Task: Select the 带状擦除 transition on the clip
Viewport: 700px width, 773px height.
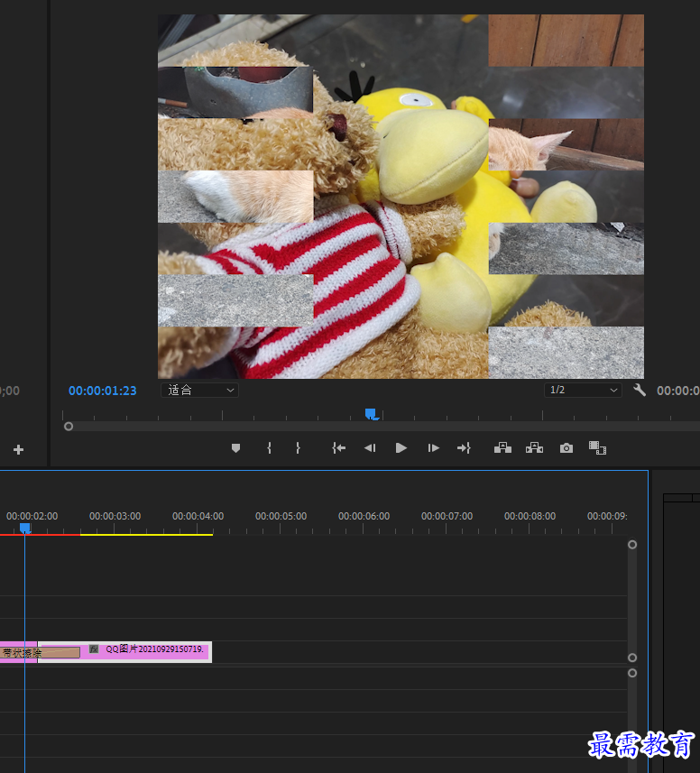Action: click(x=41, y=653)
